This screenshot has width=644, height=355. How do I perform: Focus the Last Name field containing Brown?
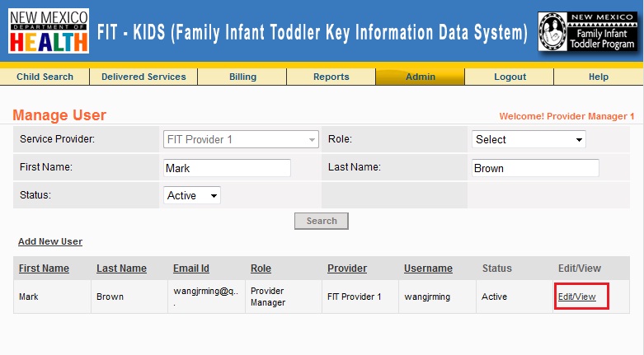click(535, 168)
